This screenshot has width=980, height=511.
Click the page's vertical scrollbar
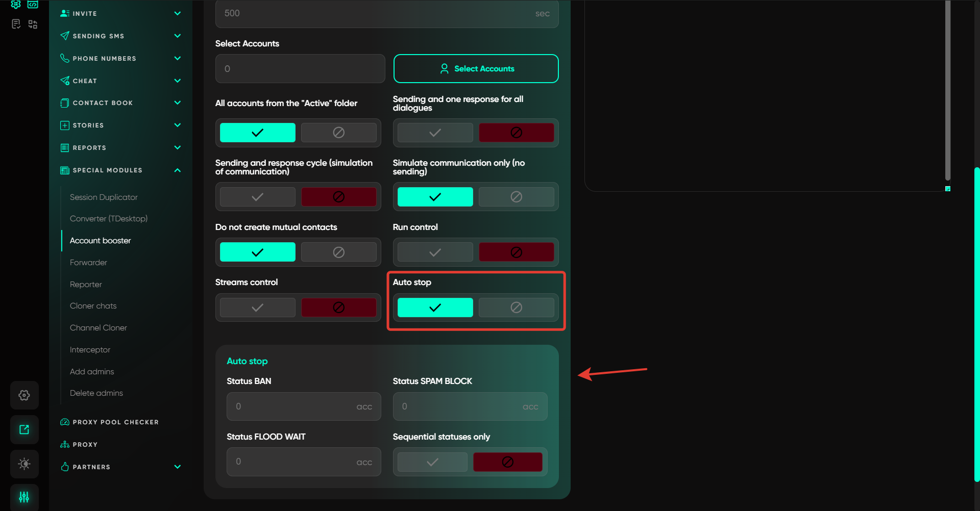[x=976, y=324]
